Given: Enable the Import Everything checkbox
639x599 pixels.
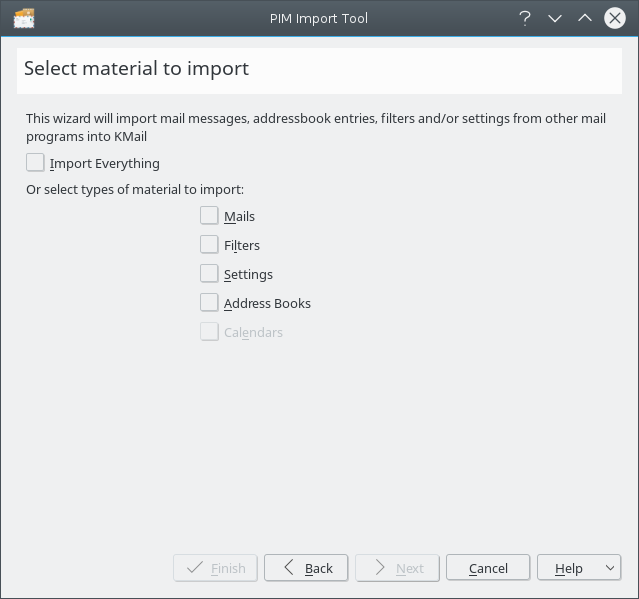Looking at the screenshot, I should 36,163.
